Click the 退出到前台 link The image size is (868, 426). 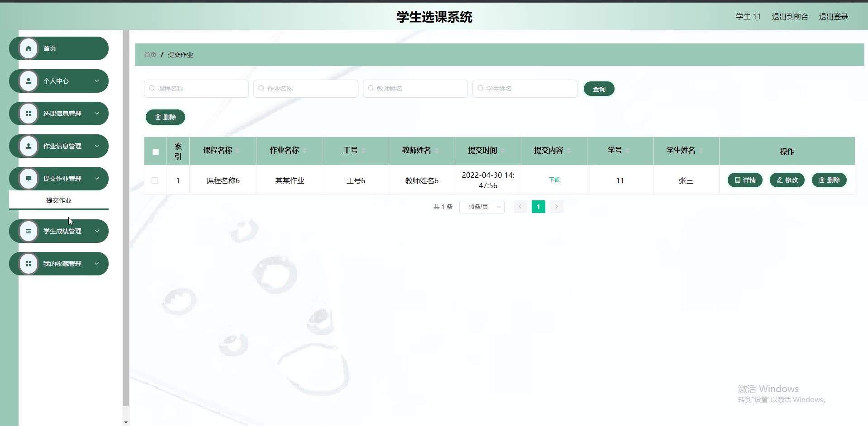(790, 17)
